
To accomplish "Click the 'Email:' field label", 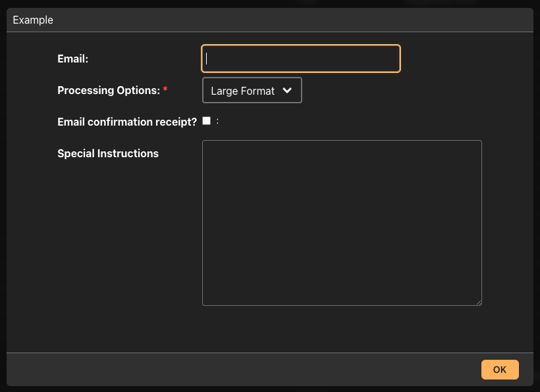I will [x=73, y=59].
